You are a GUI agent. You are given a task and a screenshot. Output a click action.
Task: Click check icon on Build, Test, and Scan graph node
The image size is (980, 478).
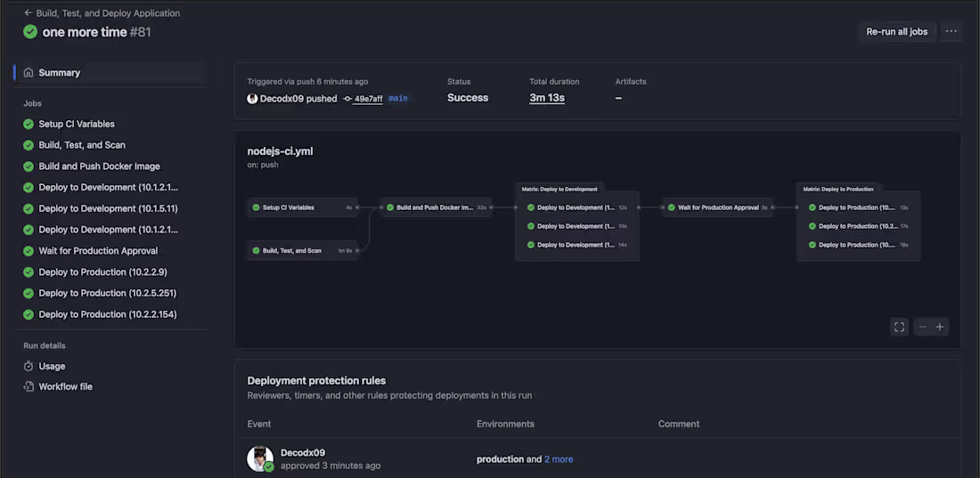257,250
